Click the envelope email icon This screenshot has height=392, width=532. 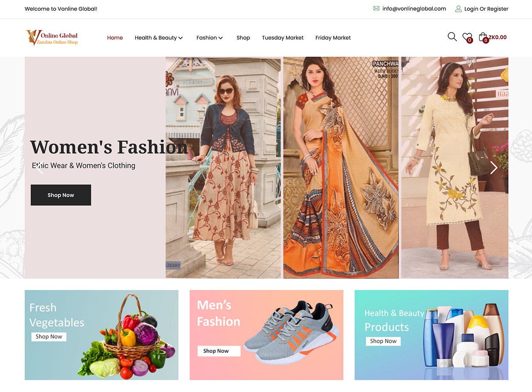[376, 9]
